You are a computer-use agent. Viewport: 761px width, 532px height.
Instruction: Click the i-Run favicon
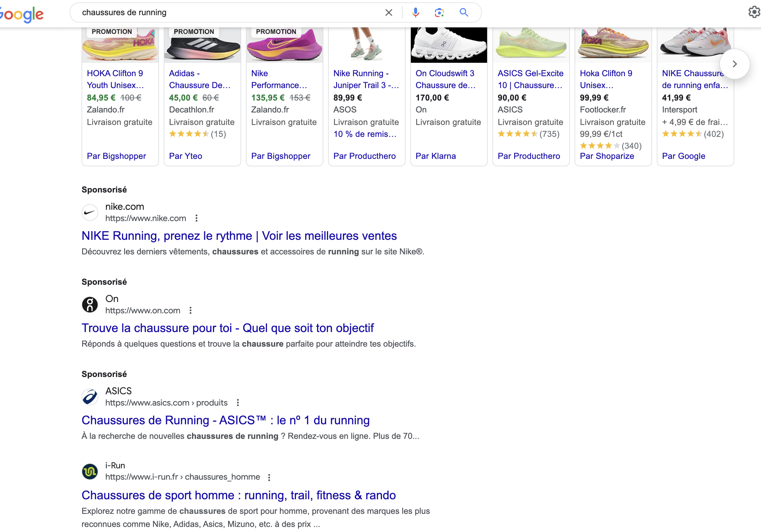[x=90, y=471]
